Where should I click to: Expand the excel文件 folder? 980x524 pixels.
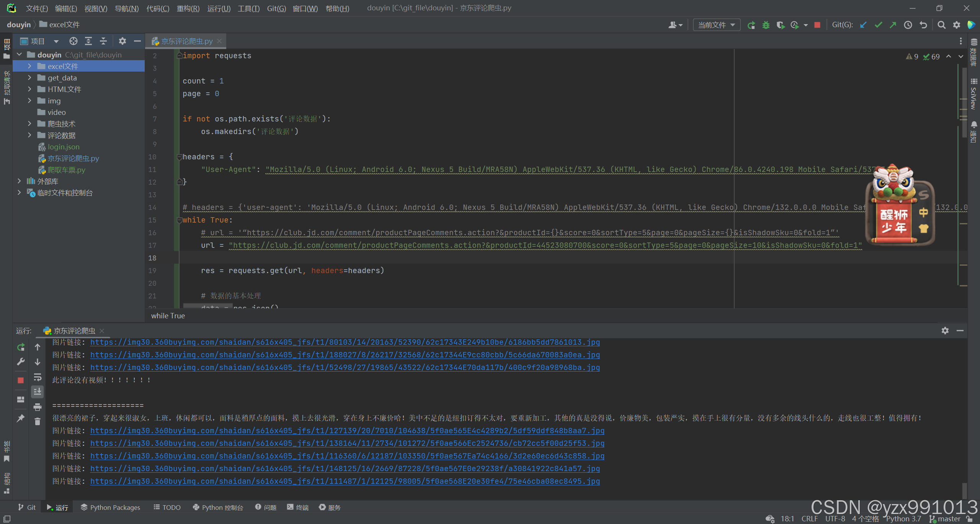29,66
